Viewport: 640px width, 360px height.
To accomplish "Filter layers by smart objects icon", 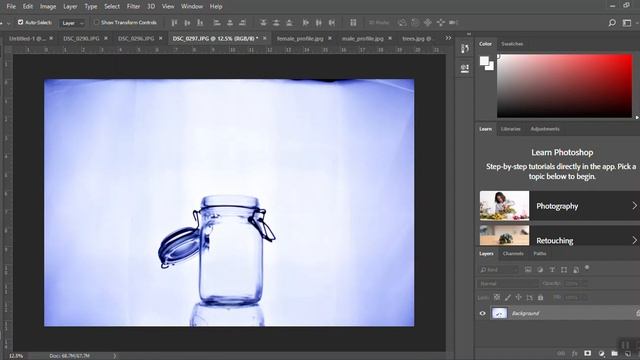I will [x=576, y=270].
